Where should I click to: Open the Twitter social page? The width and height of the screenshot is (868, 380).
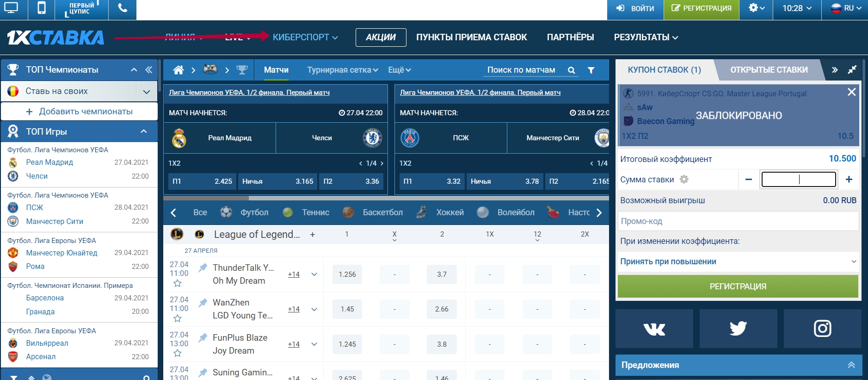click(x=738, y=329)
